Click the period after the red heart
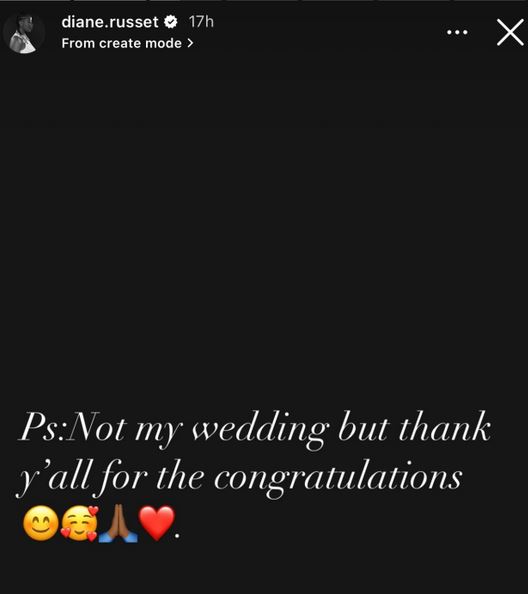528x594 pixels. point(177,536)
